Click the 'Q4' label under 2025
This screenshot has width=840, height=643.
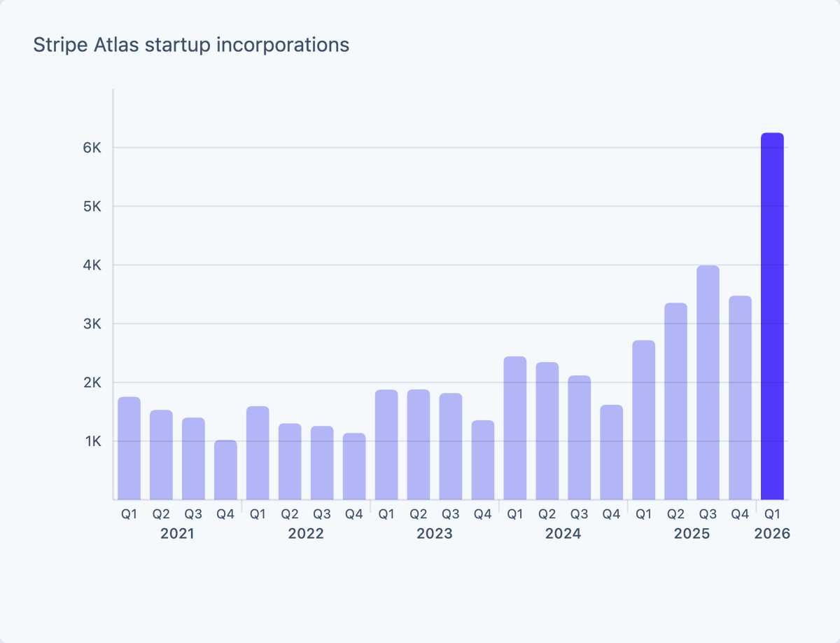(740, 514)
